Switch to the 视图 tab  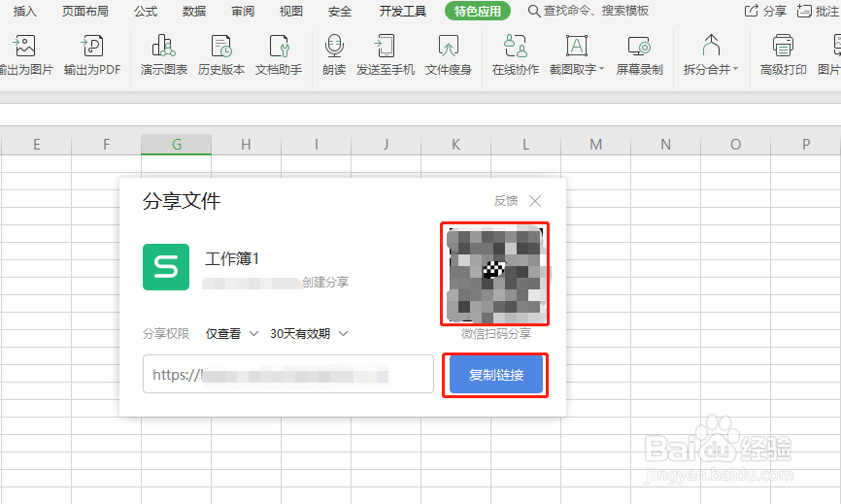point(290,11)
